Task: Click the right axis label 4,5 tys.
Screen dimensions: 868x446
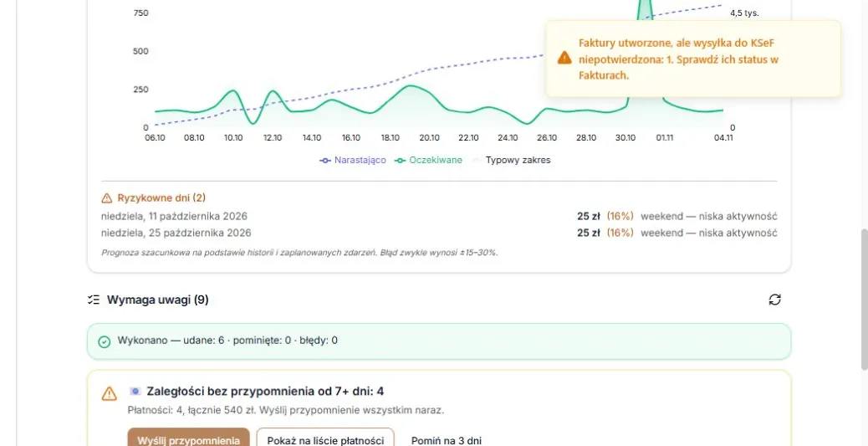Action: pos(744,13)
